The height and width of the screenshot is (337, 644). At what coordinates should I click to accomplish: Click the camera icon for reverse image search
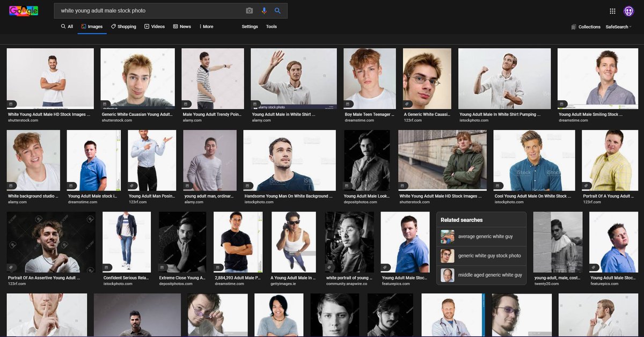click(248, 10)
